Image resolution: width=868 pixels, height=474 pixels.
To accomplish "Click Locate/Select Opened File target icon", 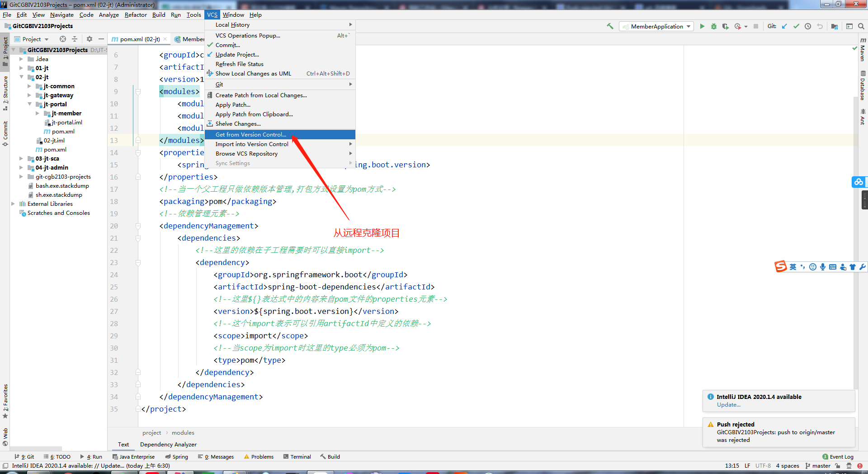I will pos(63,39).
